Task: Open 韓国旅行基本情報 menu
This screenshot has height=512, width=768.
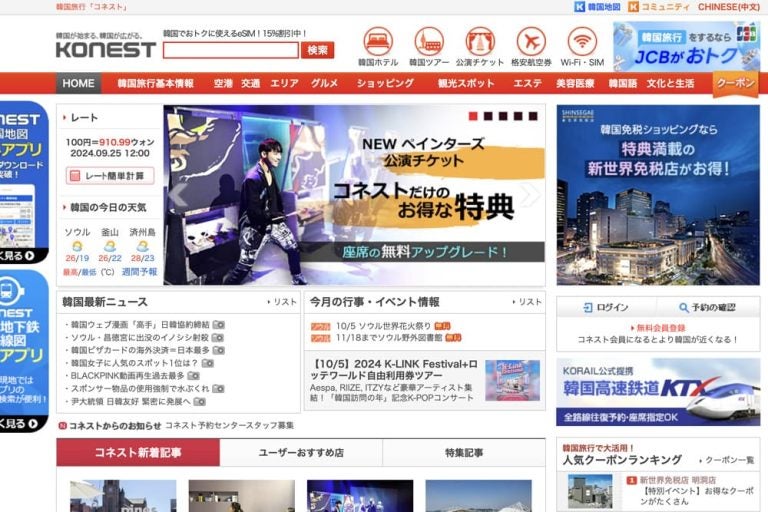Action: 156,83
